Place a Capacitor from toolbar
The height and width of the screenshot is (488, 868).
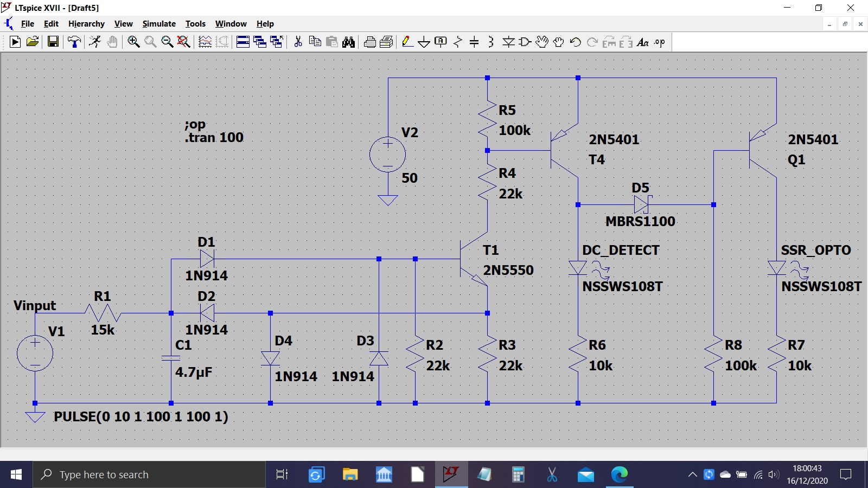tap(474, 42)
